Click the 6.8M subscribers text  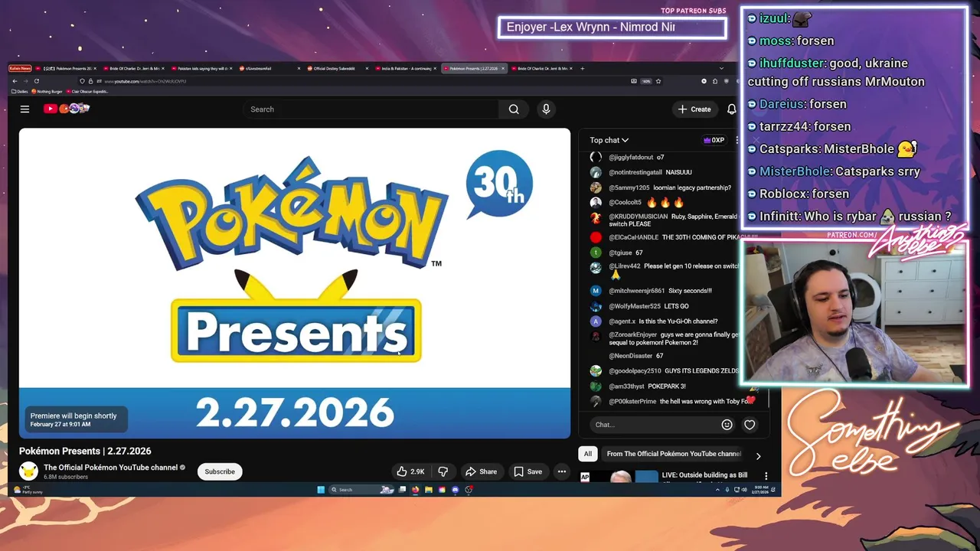point(66,477)
